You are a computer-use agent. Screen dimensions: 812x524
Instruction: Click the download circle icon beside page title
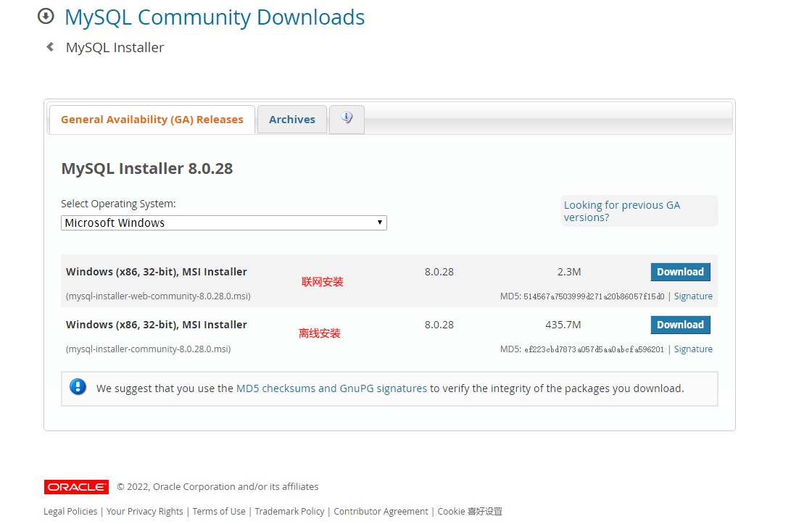point(46,17)
